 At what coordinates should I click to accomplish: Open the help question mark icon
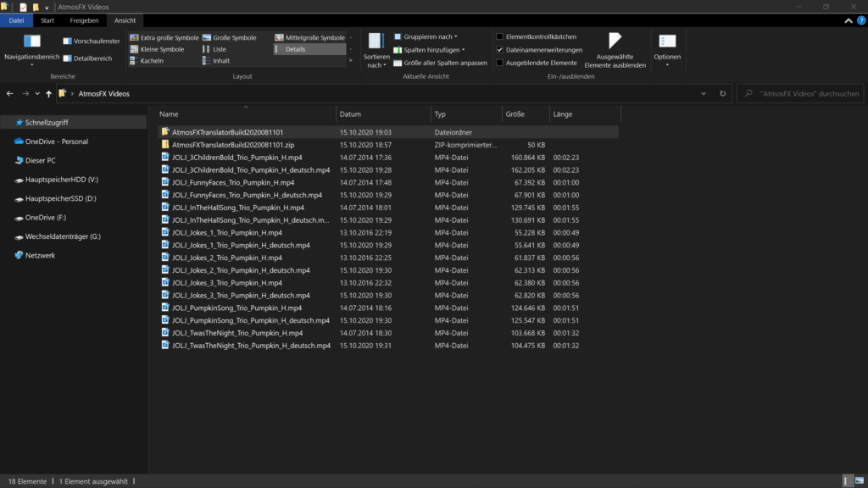[x=861, y=20]
